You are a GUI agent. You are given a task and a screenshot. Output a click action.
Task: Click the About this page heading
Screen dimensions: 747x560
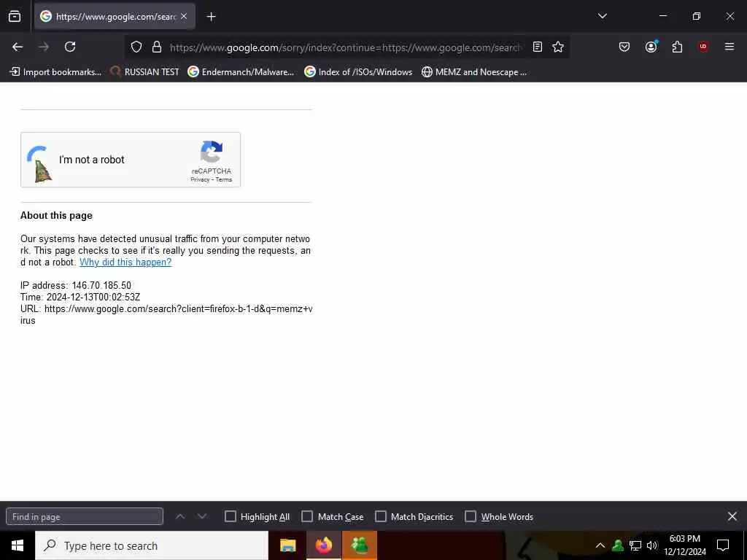pyautogui.click(x=56, y=215)
